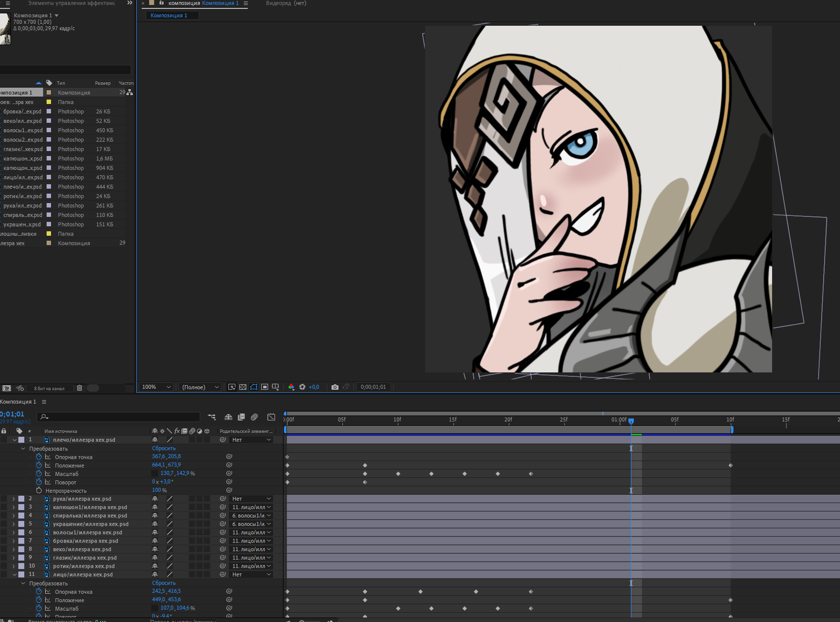Click parent pick whip for плечо layer
This screenshot has height=622, width=840.
click(223, 440)
